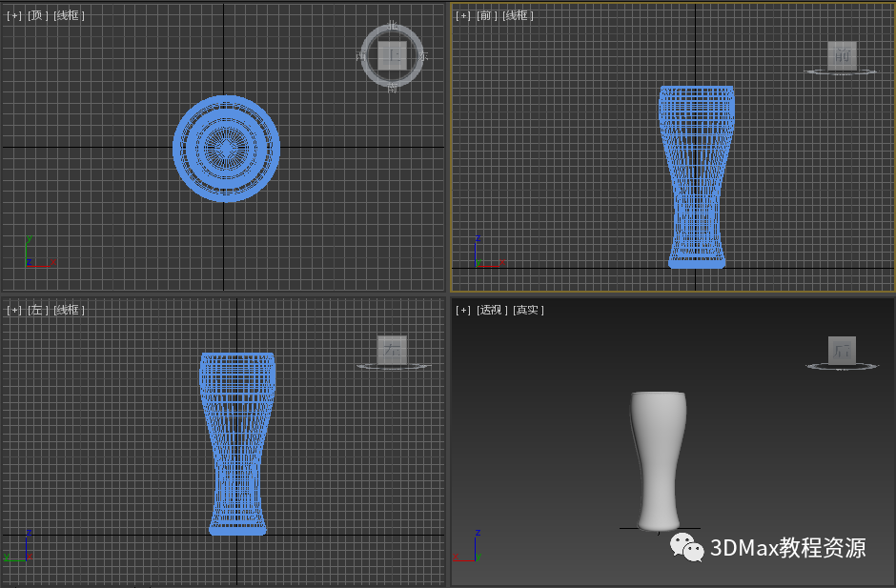Open the [前] view menu label
896x588 pixels.
tap(487, 15)
